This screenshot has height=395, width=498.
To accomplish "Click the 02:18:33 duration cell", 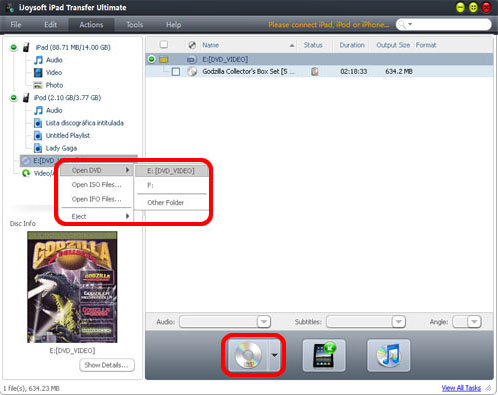I will [353, 71].
